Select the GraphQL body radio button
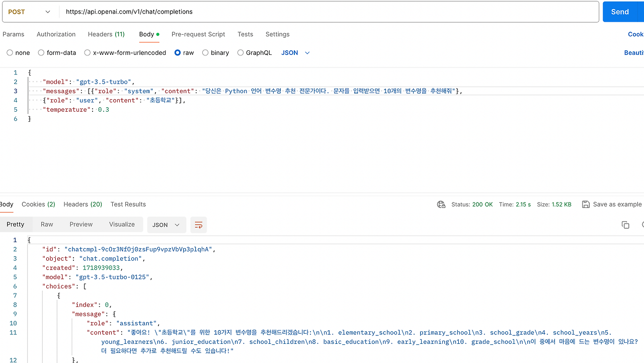644x363 pixels. 240,53
